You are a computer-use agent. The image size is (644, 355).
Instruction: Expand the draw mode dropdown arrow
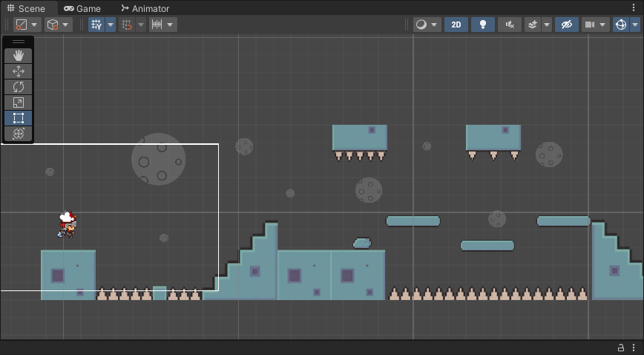435,25
